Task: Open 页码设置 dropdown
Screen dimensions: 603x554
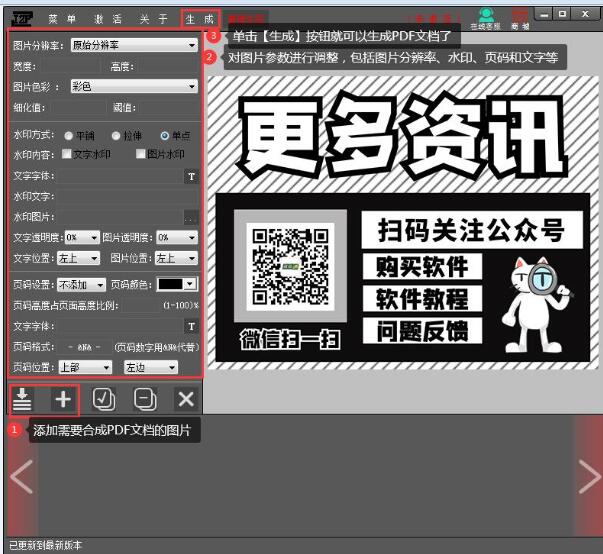Action: click(x=81, y=285)
